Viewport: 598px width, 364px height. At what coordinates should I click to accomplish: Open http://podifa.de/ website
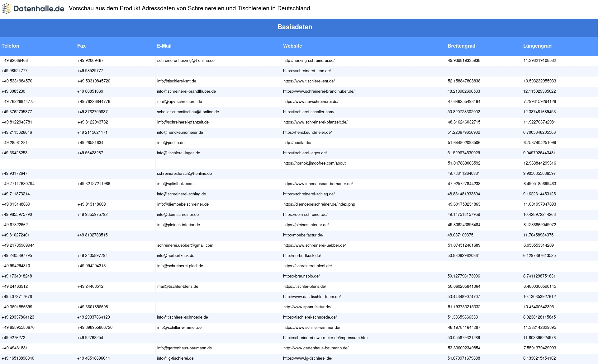(297, 143)
